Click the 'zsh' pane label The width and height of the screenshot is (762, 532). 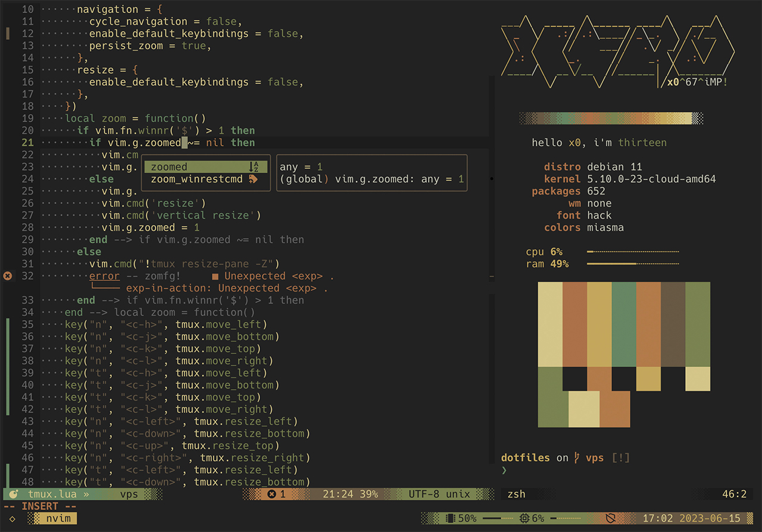click(517, 494)
